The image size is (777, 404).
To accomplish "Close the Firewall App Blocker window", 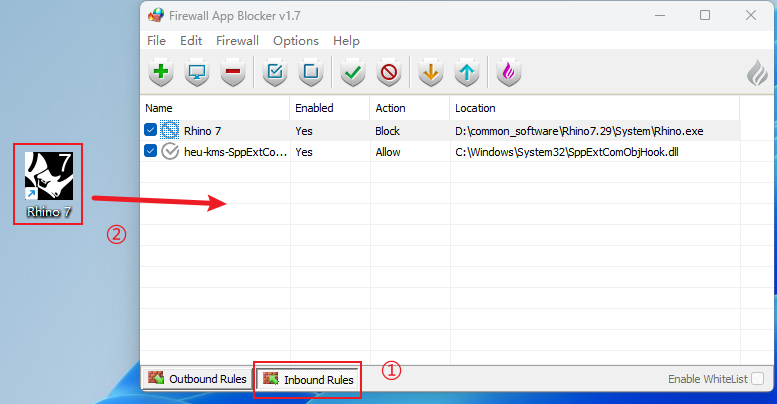I will click(751, 15).
